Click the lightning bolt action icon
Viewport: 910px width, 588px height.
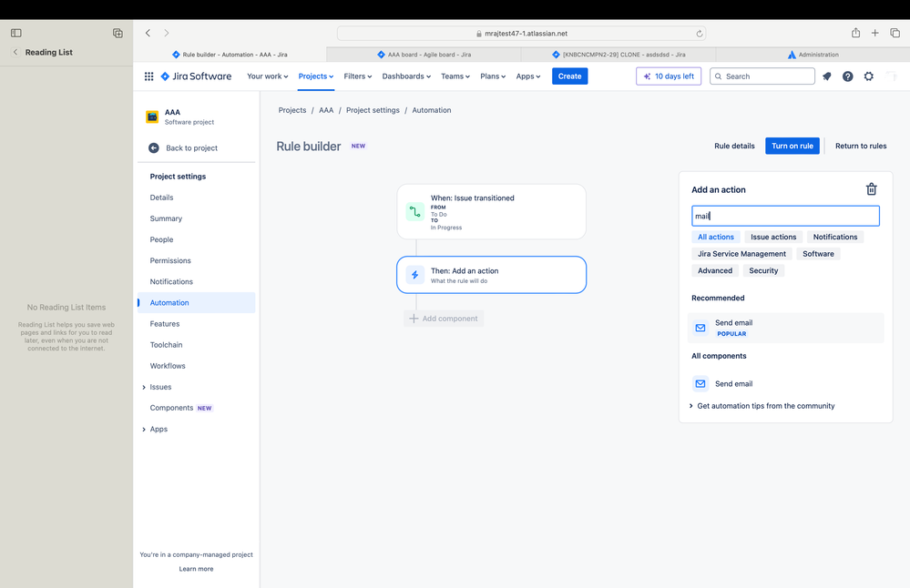click(415, 275)
